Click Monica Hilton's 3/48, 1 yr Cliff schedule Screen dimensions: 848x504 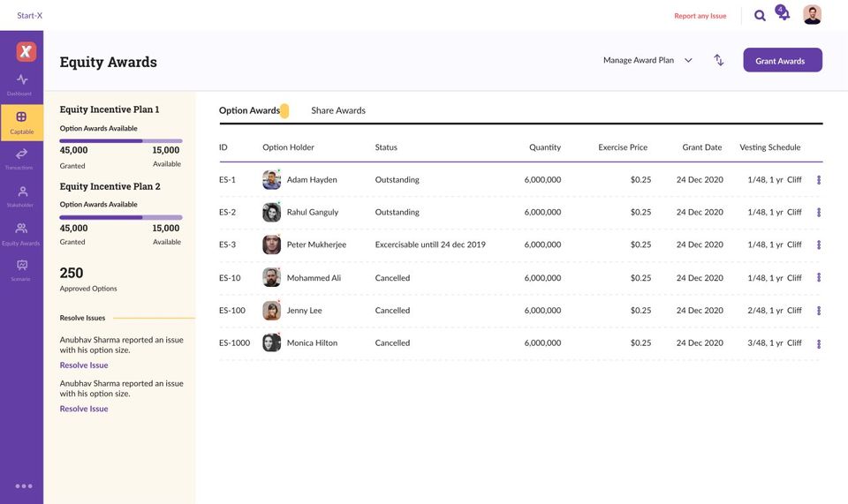775,342
